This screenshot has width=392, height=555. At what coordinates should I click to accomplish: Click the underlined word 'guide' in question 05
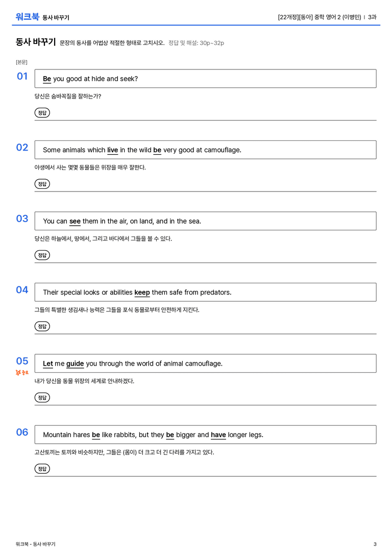pyautogui.click(x=75, y=364)
